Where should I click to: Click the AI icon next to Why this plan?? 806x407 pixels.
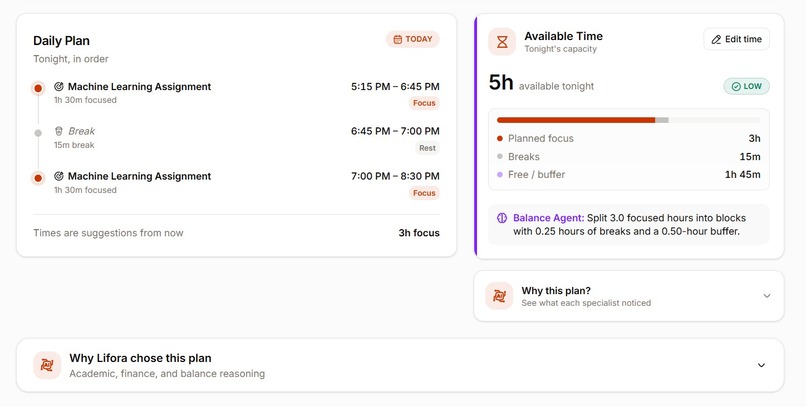pyautogui.click(x=499, y=296)
